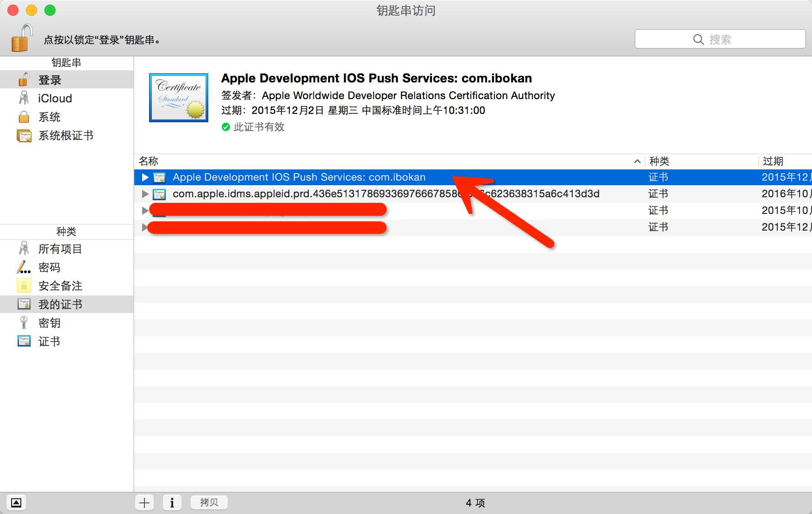
Task: Click the 拷贝 button
Action: 209,502
